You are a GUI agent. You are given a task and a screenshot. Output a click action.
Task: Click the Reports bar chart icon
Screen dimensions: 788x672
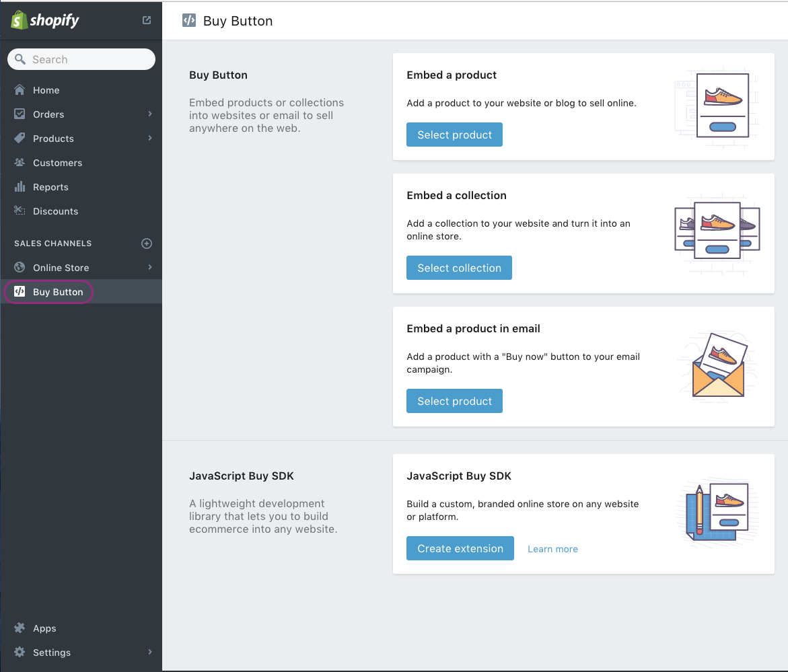coord(20,187)
